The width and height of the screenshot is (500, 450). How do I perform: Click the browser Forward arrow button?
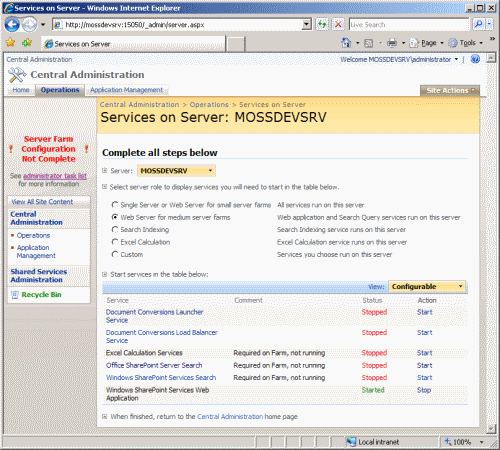30,25
